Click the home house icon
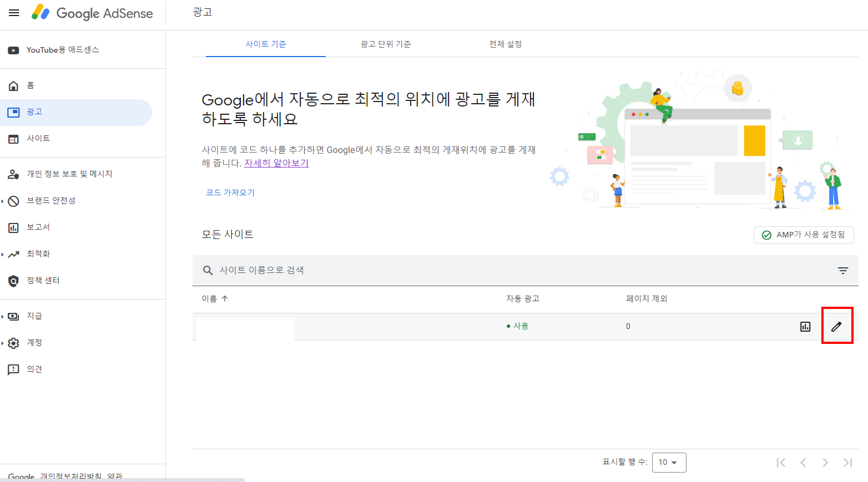The width and height of the screenshot is (868, 482). [13, 85]
